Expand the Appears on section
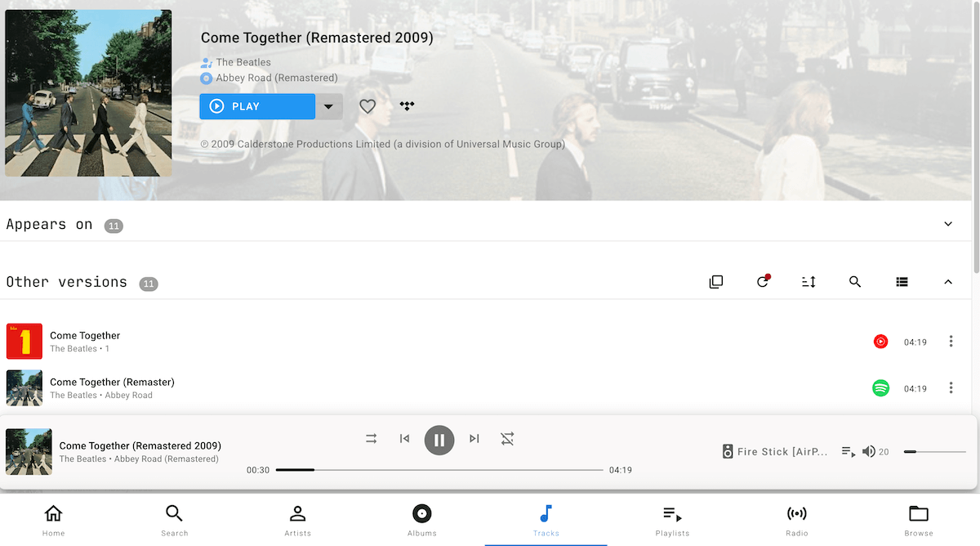Viewport: 980px width, 546px height. point(948,225)
